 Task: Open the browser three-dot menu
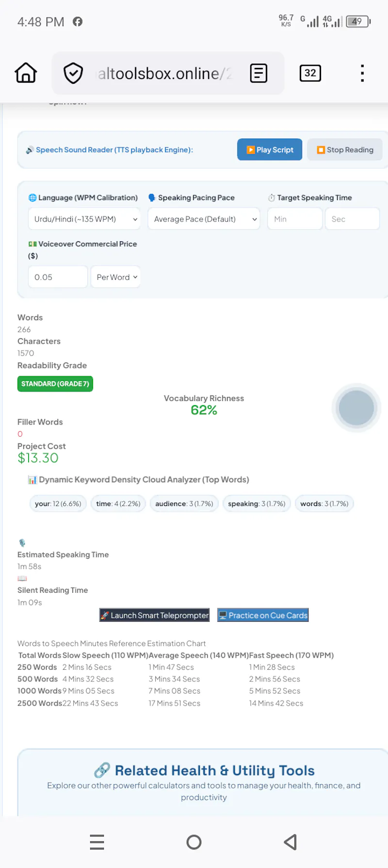[362, 73]
